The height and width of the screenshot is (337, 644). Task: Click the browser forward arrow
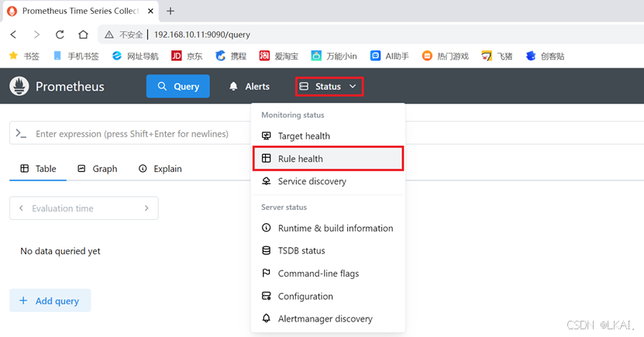click(x=36, y=35)
